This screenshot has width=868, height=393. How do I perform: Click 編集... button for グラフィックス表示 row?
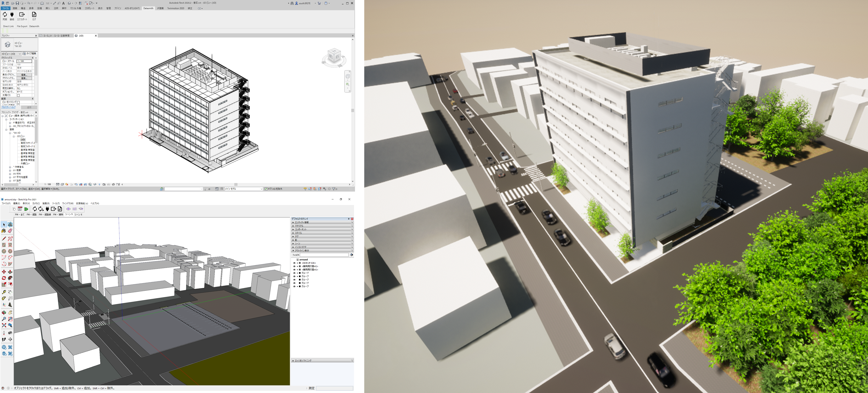coord(24,78)
